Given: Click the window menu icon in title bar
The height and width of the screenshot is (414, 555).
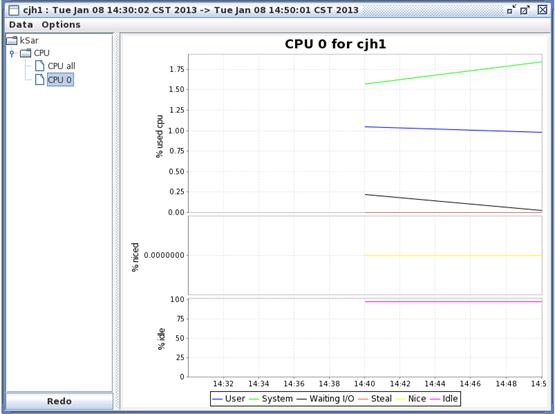Looking at the screenshot, I should tap(13, 10).
